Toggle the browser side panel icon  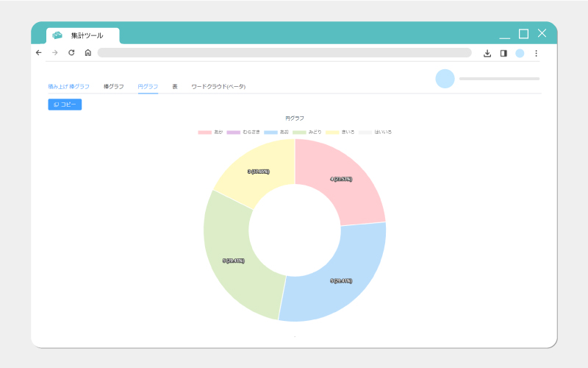503,53
